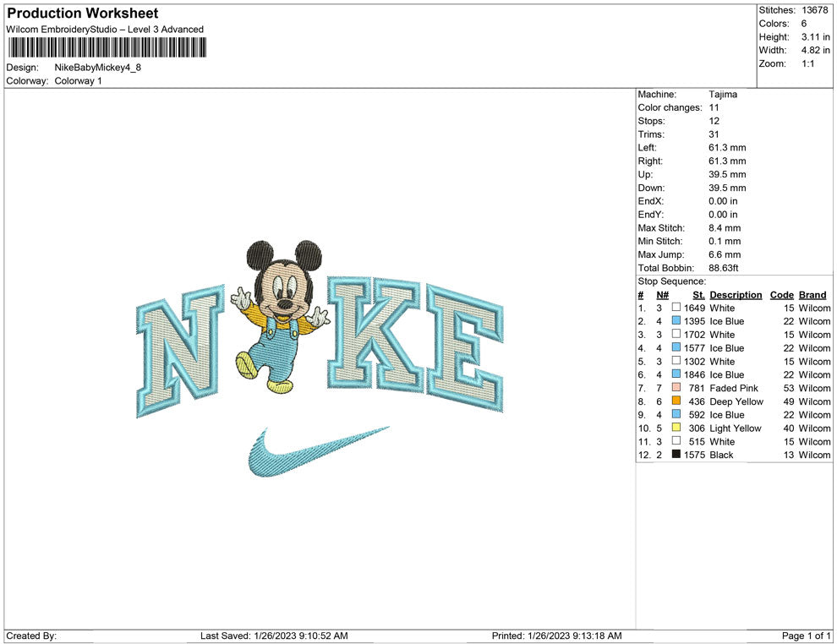This screenshot has width=837, height=644.
Task: Click the 'Production Worksheet' title
Action: pos(82,14)
